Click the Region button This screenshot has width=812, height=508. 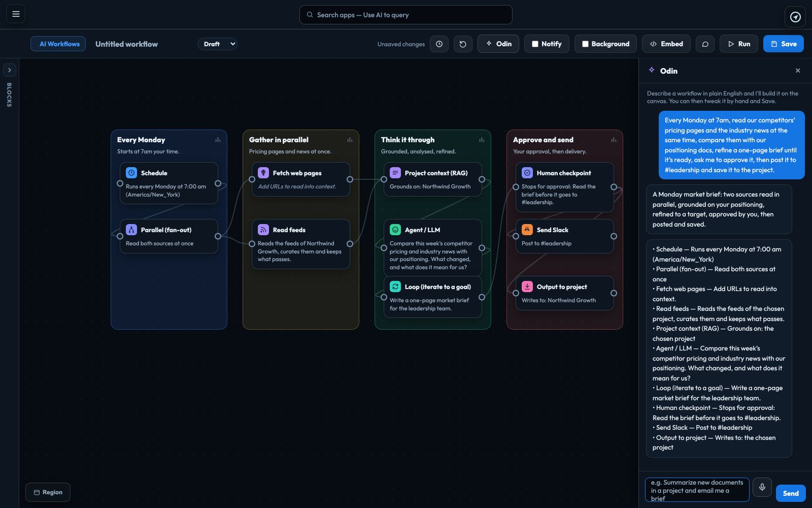coord(48,492)
